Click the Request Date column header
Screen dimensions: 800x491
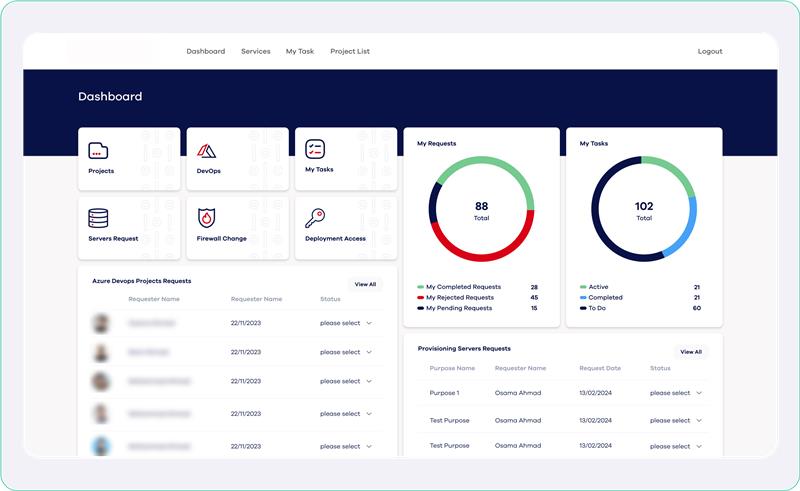click(x=600, y=368)
